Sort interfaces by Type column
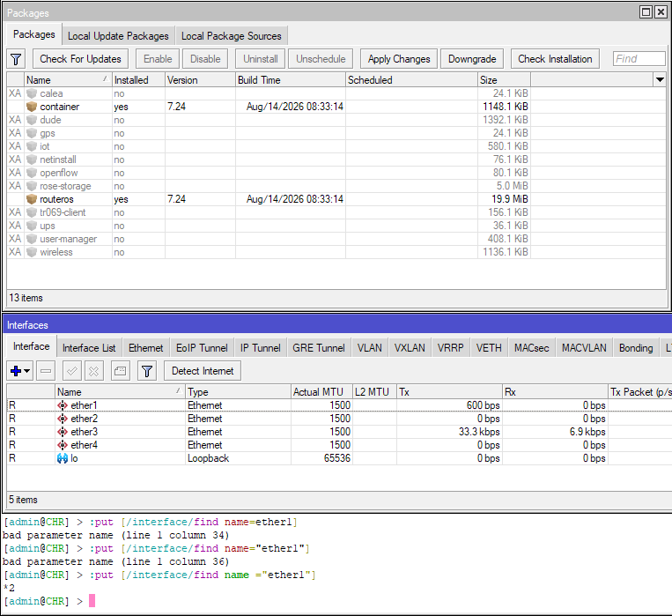 click(239, 392)
